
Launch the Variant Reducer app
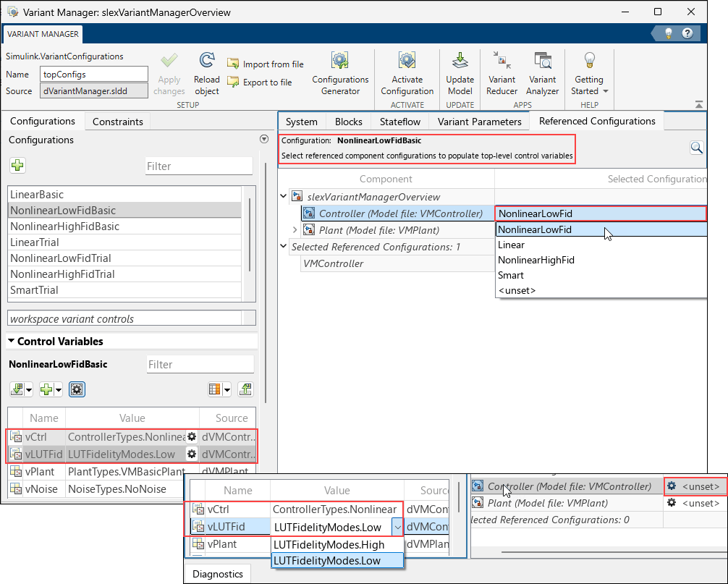pyautogui.click(x=501, y=73)
